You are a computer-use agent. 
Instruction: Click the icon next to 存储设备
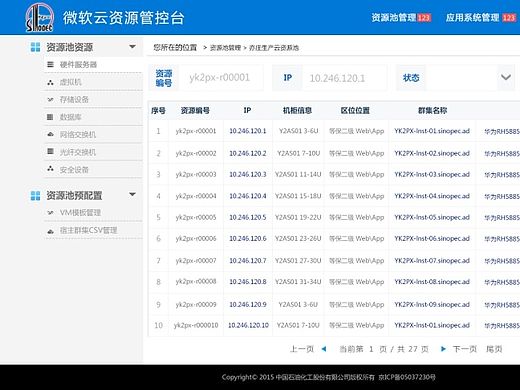[50, 99]
